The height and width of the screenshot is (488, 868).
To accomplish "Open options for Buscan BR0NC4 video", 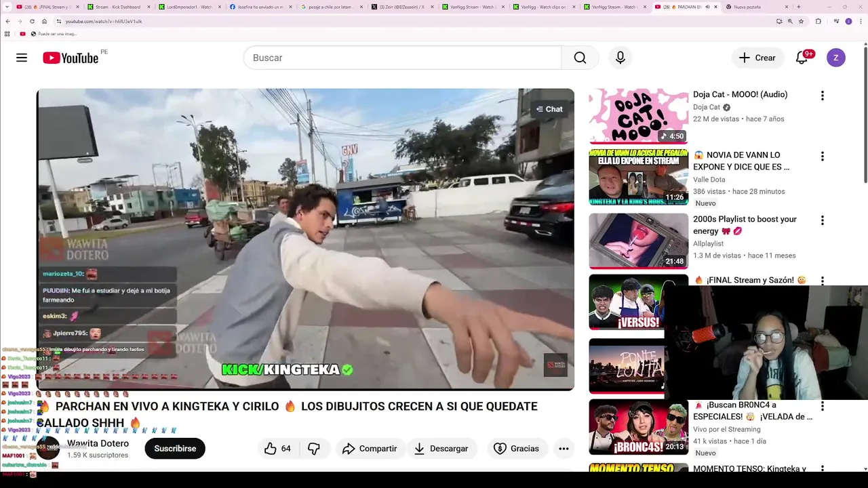I will (x=823, y=406).
